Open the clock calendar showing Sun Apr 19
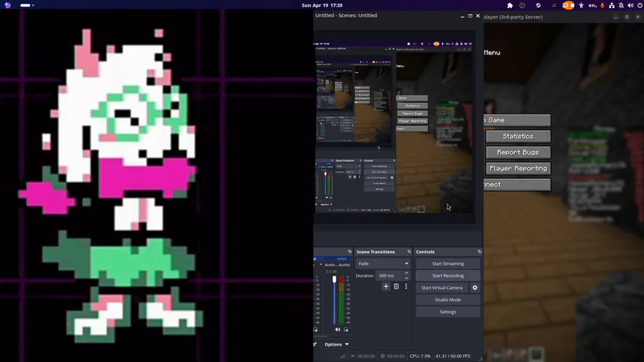Image resolution: width=644 pixels, height=362 pixels. [x=322, y=5]
